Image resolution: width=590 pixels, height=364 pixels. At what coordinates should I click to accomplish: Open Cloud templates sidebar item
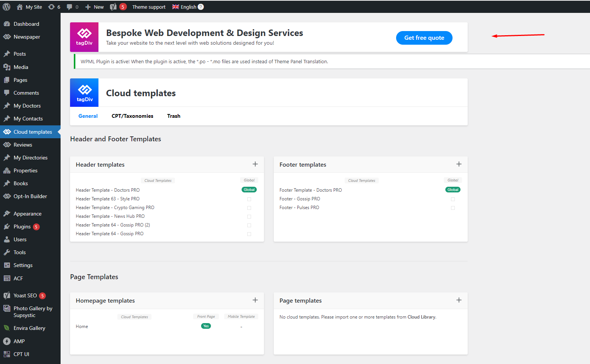pyautogui.click(x=30, y=132)
